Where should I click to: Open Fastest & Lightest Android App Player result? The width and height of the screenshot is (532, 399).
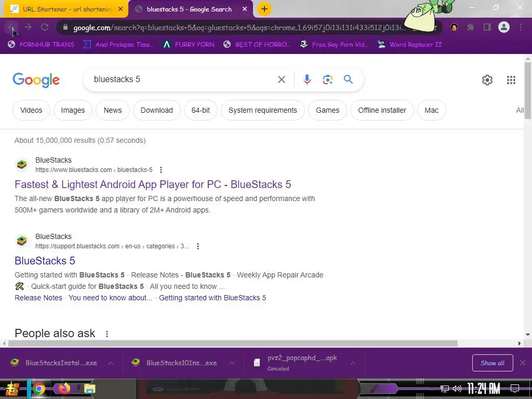(x=153, y=184)
